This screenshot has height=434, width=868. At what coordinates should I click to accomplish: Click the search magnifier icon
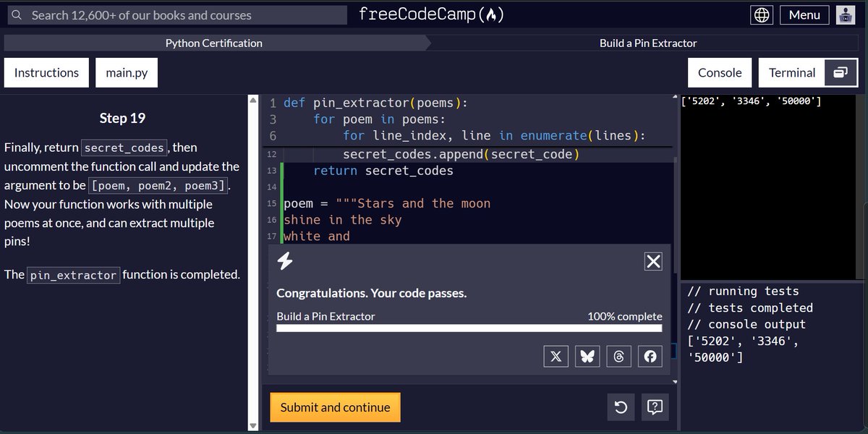pyautogui.click(x=16, y=14)
